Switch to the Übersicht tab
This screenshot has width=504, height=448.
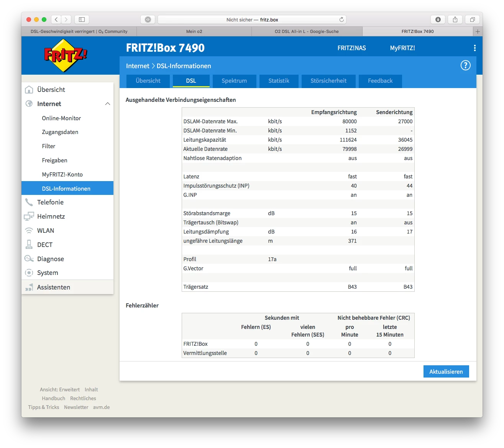click(148, 81)
